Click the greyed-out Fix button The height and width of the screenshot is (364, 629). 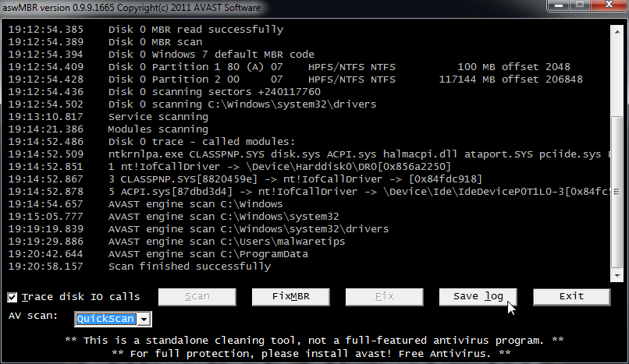(x=384, y=297)
